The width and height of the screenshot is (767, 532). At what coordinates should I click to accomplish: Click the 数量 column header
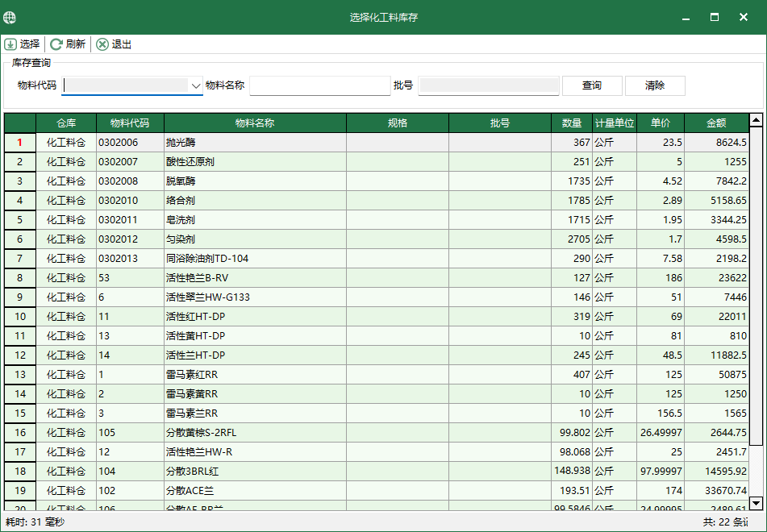pyautogui.click(x=572, y=123)
